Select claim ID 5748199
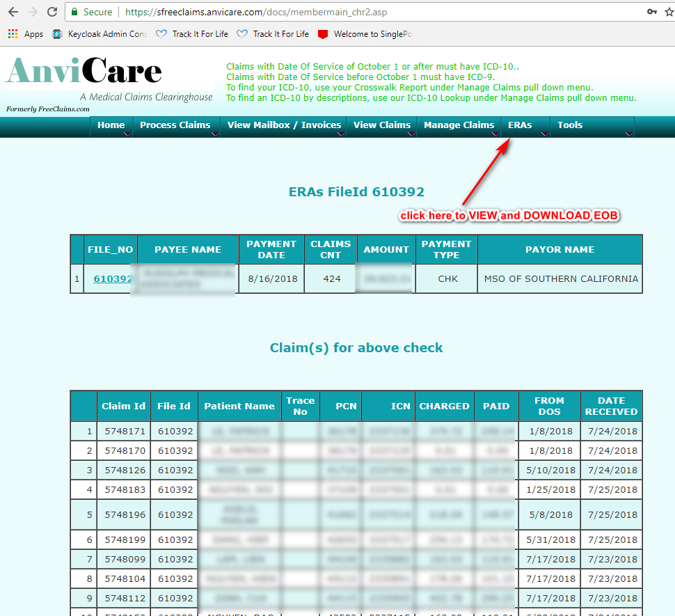675x616 pixels. [125, 540]
